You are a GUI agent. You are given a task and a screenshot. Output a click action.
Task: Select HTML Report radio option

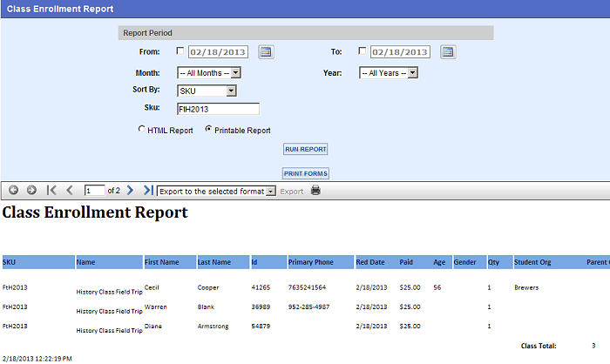coord(141,129)
